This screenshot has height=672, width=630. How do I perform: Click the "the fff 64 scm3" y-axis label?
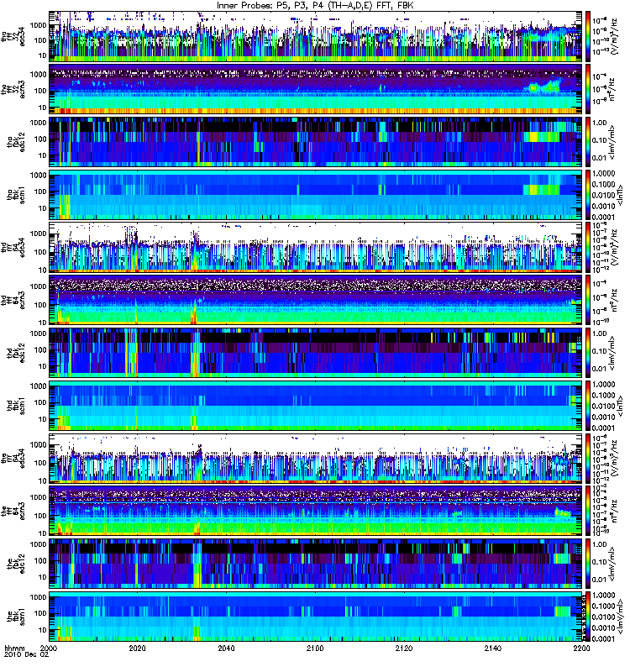click(x=13, y=511)
